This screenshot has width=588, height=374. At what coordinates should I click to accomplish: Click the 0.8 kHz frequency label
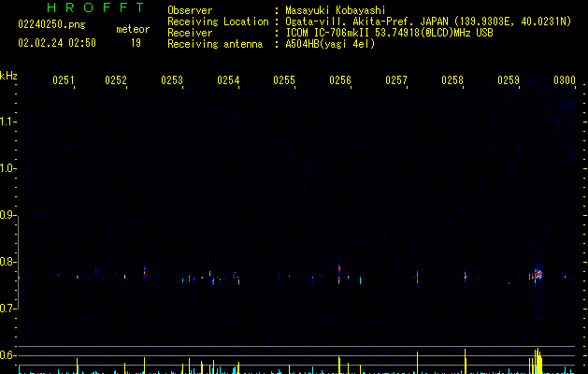[7, 262]
